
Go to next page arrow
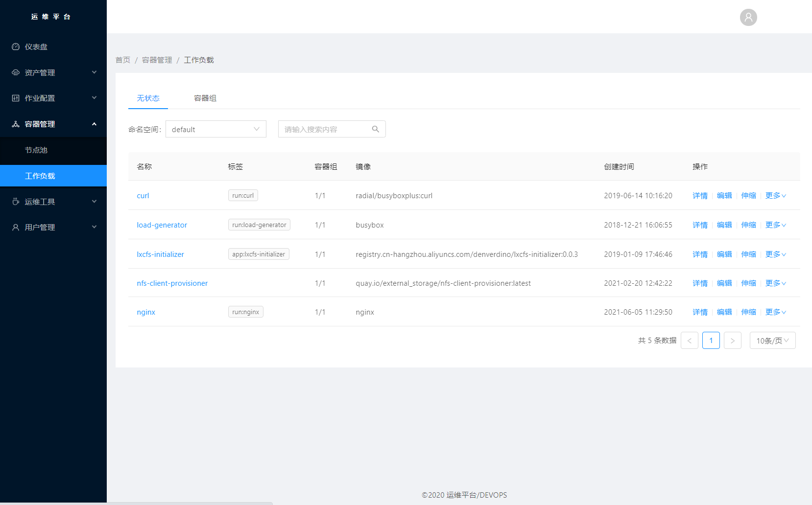(x=733, y=341)
